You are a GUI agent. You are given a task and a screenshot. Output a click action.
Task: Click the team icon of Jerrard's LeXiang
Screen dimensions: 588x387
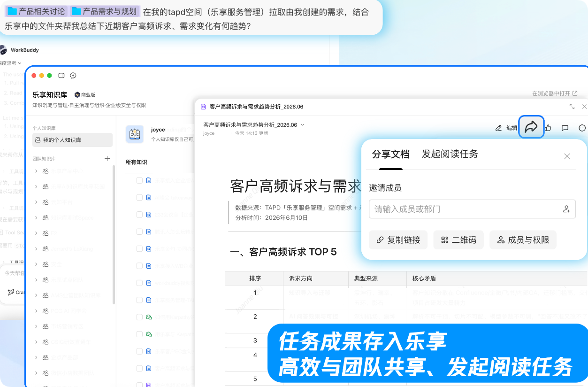(x=46, y=248)
